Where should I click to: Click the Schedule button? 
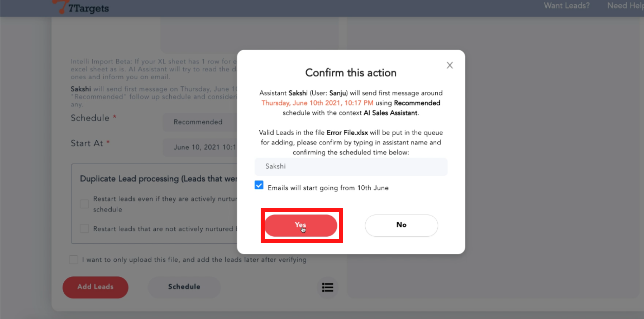tap(184, 287)
